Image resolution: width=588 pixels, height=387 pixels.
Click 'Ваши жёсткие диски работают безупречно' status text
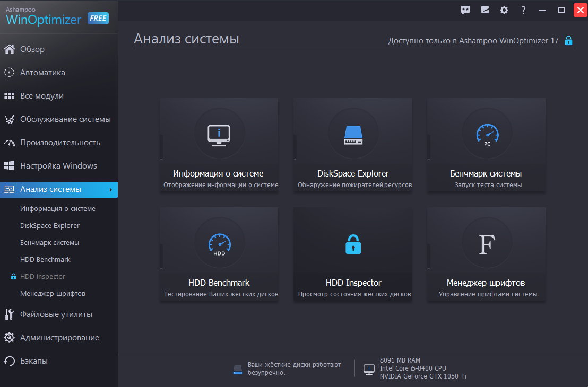[x=295, y=368]
